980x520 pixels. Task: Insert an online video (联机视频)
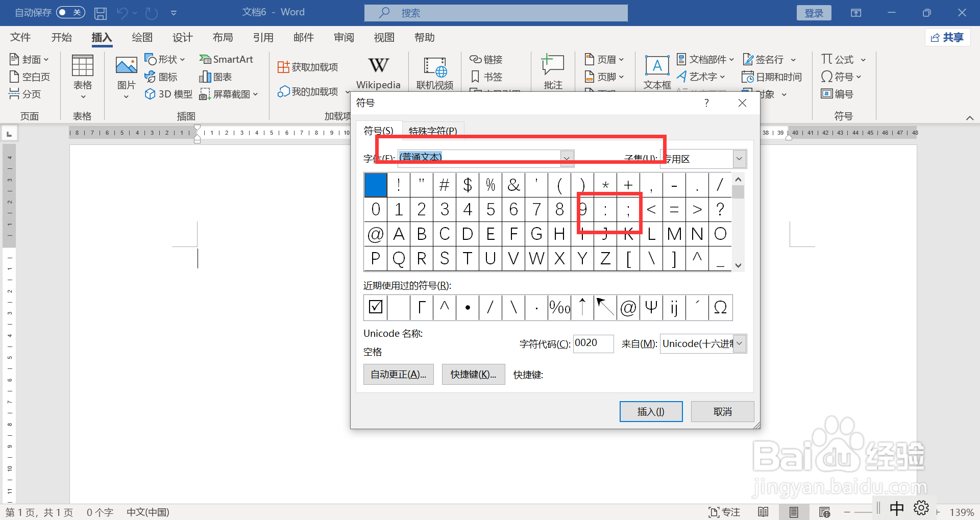[x=434, y=71]
